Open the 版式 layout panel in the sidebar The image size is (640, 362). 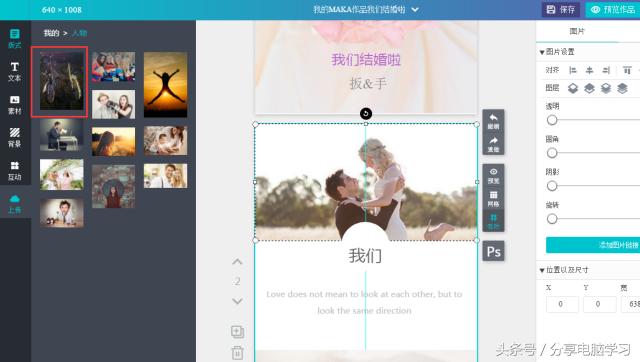[15, 39]
